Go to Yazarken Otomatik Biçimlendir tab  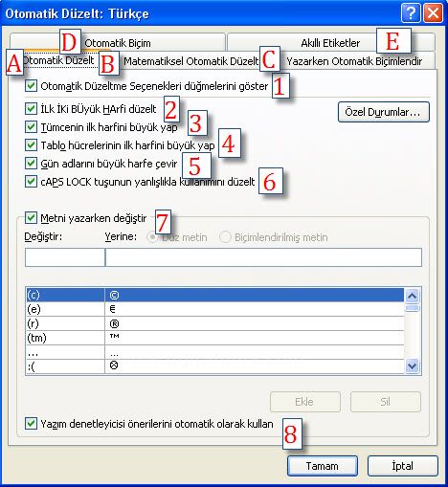pyautogui.click(x=354, y=61)
